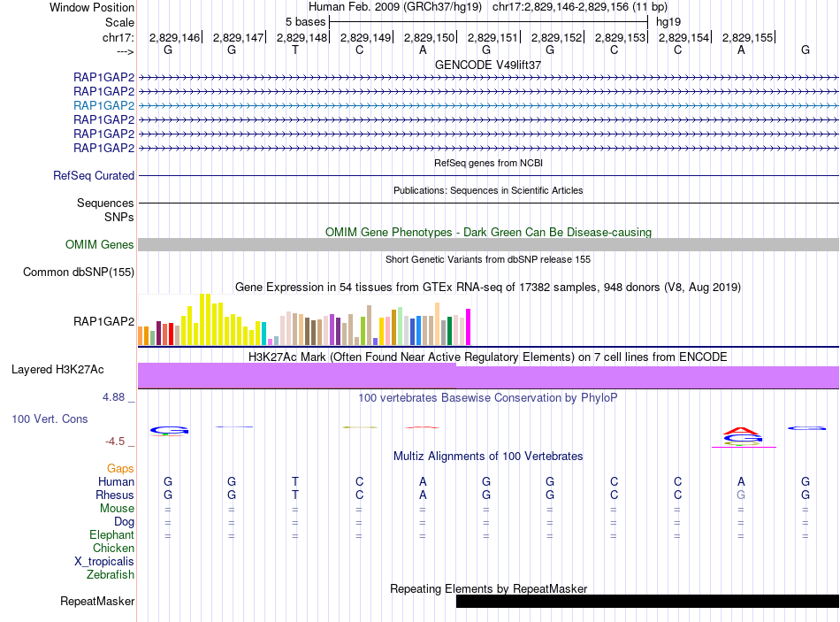Viewport: 840px width, 622px height.
Task: Click blue G conservation logo under 2,829,146
Action: pos(169,430)
